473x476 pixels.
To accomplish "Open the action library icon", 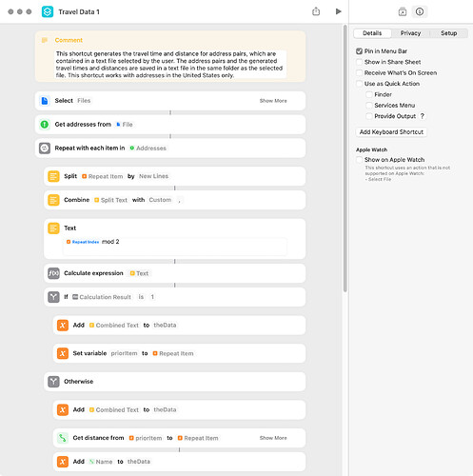I will point(403,11).
